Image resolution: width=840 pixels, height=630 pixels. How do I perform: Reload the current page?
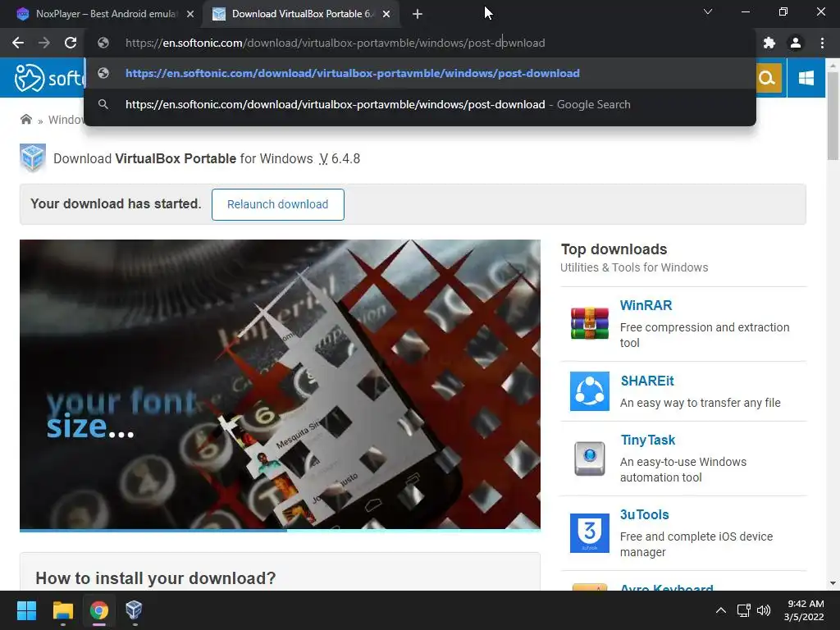tap(71, 43)
